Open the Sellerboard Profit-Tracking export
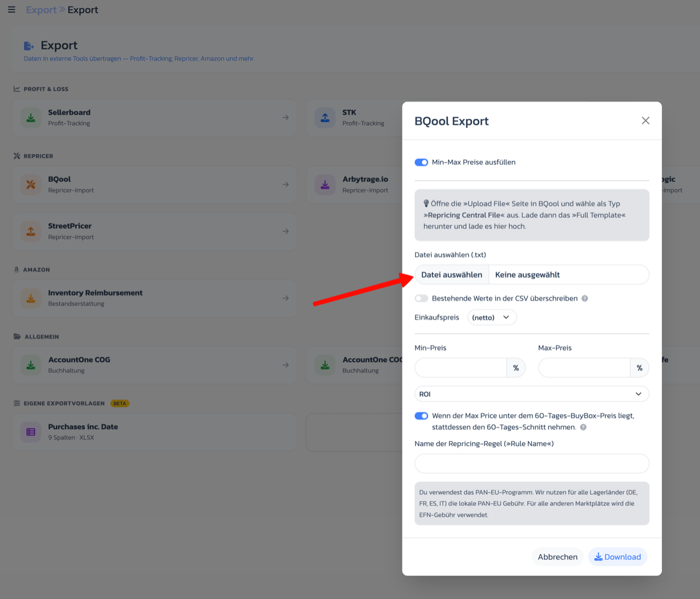 pos(155,118)
